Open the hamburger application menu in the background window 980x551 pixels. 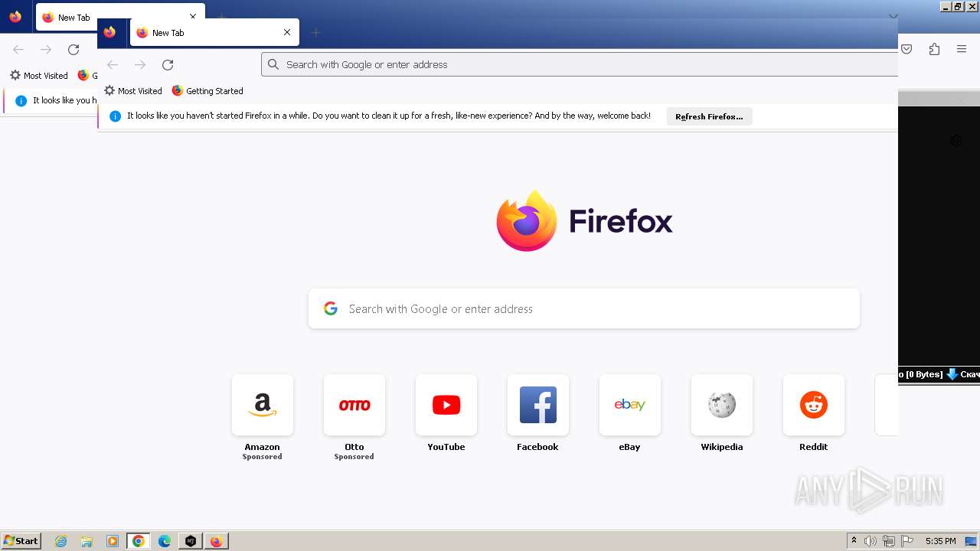click(x=962, y=49)
